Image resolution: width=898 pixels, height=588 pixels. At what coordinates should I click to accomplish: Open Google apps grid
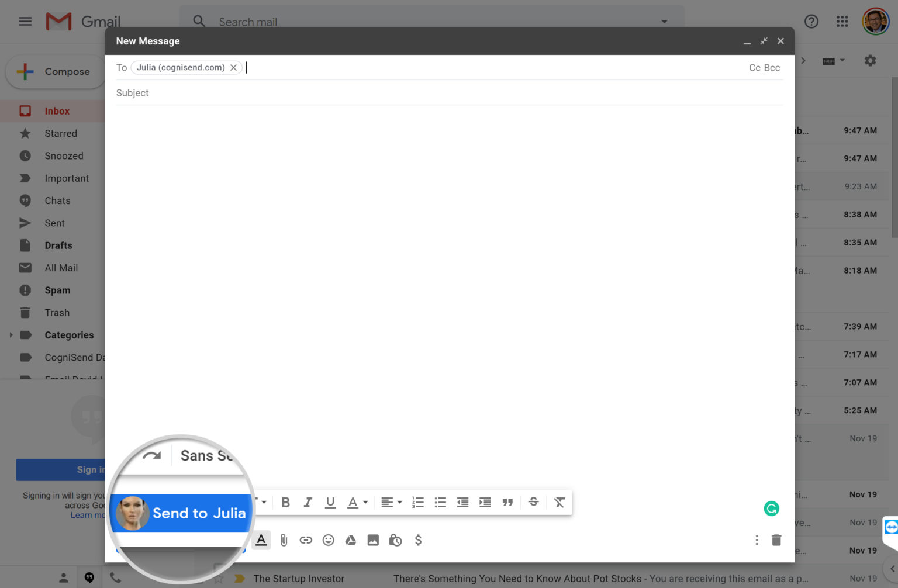pos(842,22)
